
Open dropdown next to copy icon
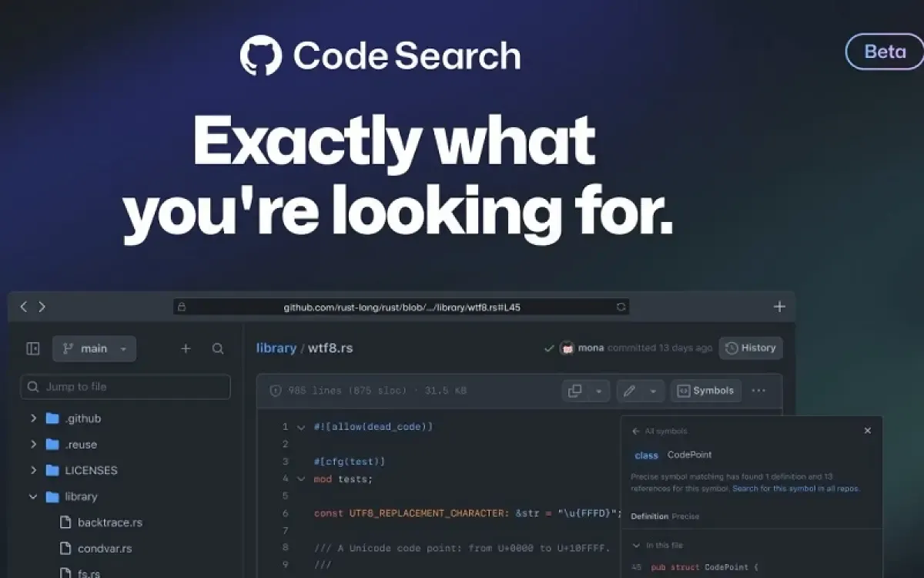pos(598,391)
